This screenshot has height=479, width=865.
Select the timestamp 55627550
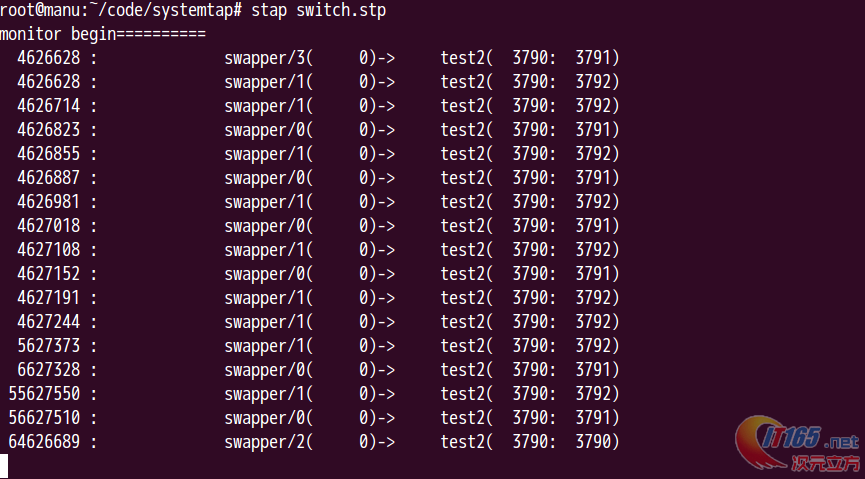click(x=44, y=394)
